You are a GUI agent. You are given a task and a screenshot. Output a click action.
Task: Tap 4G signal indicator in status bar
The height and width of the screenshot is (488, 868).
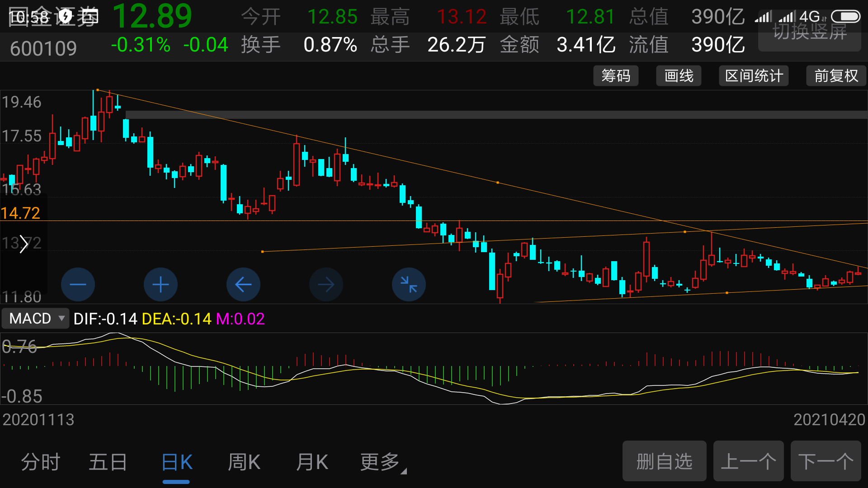click(x=810, y=17)
